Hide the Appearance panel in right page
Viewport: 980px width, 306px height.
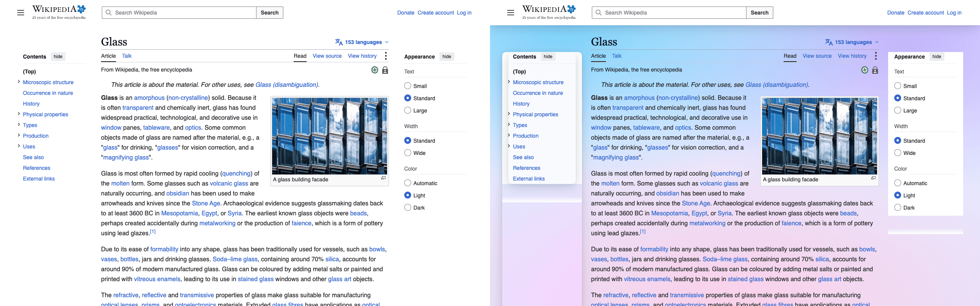tap(937, 57)
